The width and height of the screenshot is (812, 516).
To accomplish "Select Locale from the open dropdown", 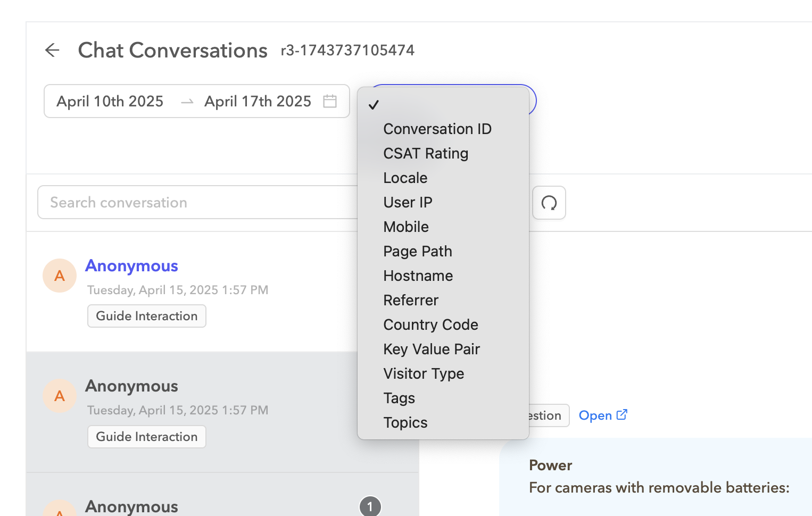I will click(405, 178).
